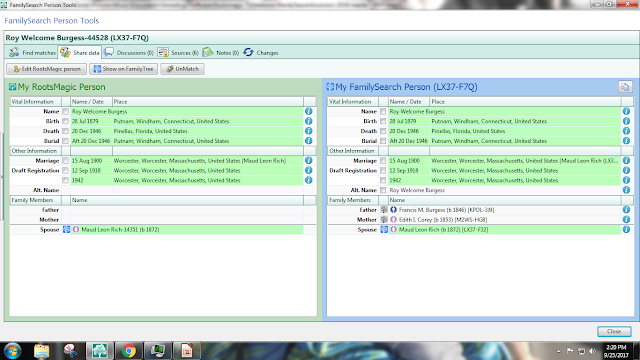Click info icon for FamilySearch Draft Registration row
This screenshot has width=640, height=360.
(x=626, y=170)
